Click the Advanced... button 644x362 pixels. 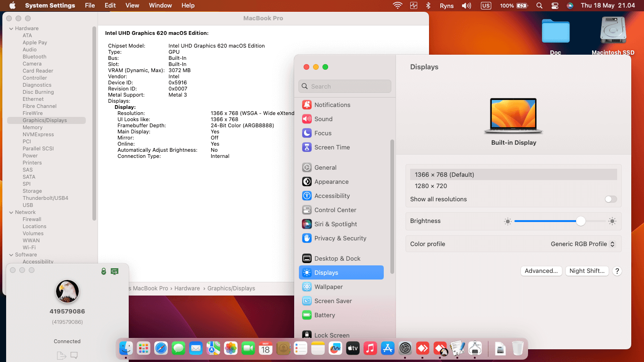541,271
